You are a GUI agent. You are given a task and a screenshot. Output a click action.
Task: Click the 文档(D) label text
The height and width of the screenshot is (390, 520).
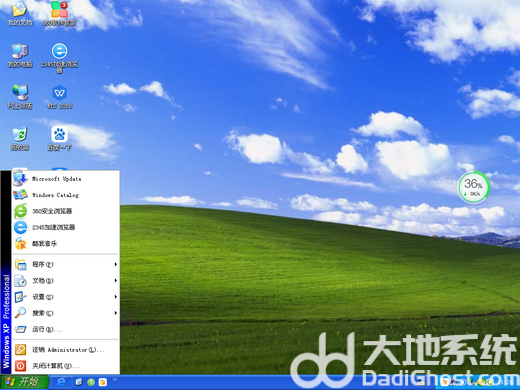click(43, 281)
